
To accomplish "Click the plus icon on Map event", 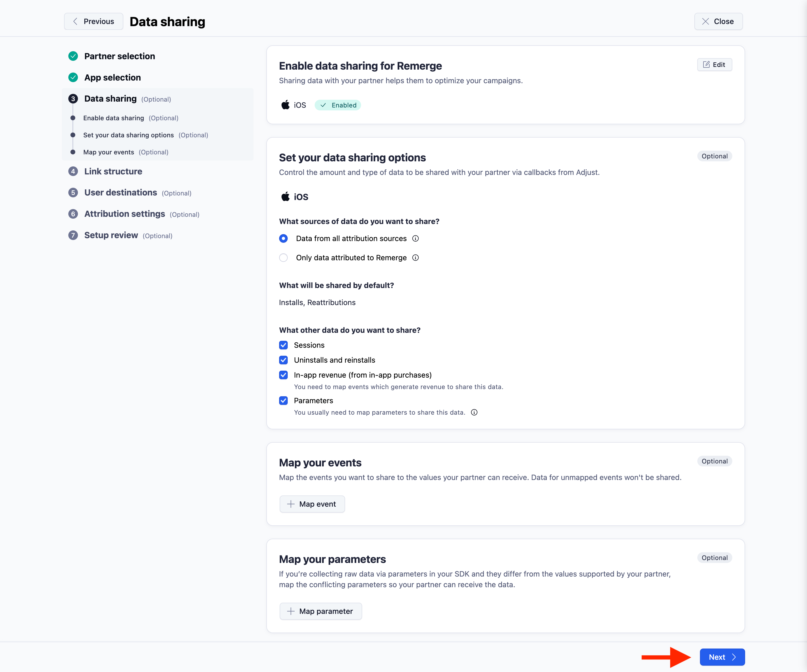I will point(291,504).
